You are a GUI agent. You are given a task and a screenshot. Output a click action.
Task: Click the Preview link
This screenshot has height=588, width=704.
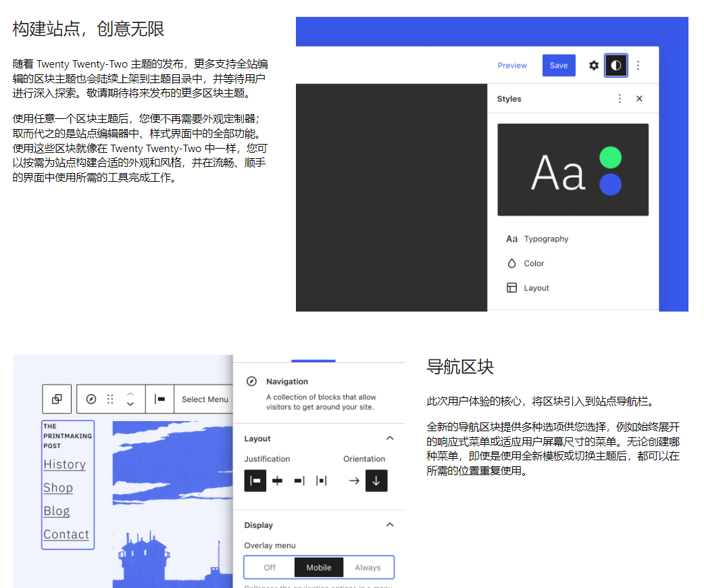(512, 65)
